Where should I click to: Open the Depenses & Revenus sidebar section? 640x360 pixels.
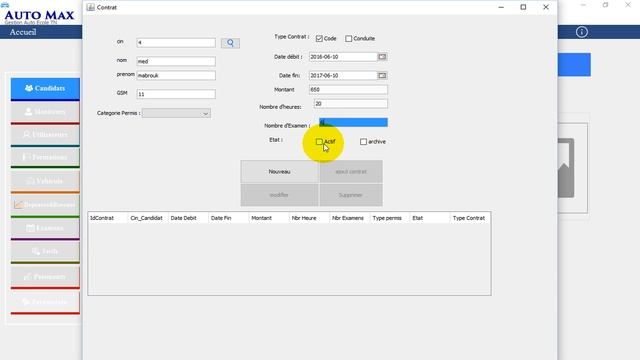tap(45, 204)
